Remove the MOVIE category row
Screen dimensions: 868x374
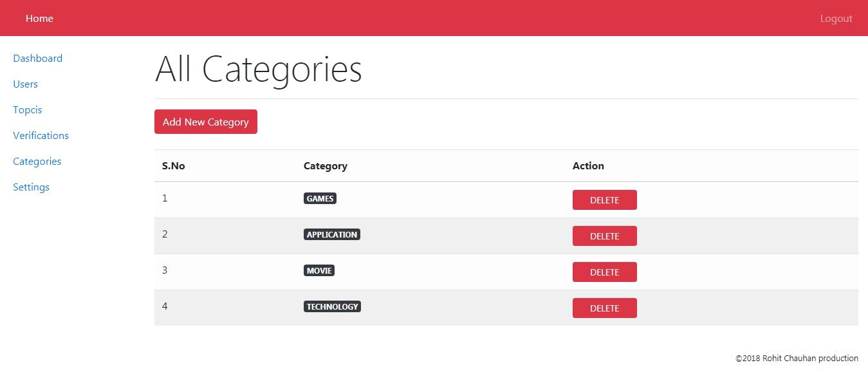pyautogui.click(x=604, y=272)
